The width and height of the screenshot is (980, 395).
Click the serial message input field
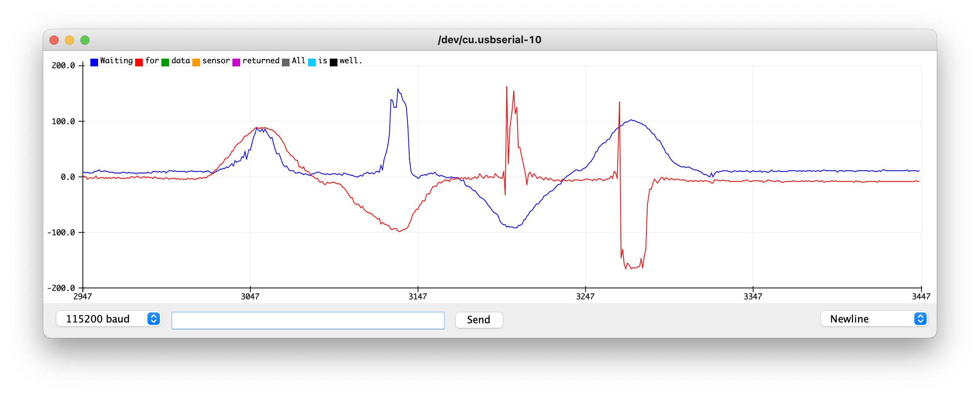coord(308,321)
